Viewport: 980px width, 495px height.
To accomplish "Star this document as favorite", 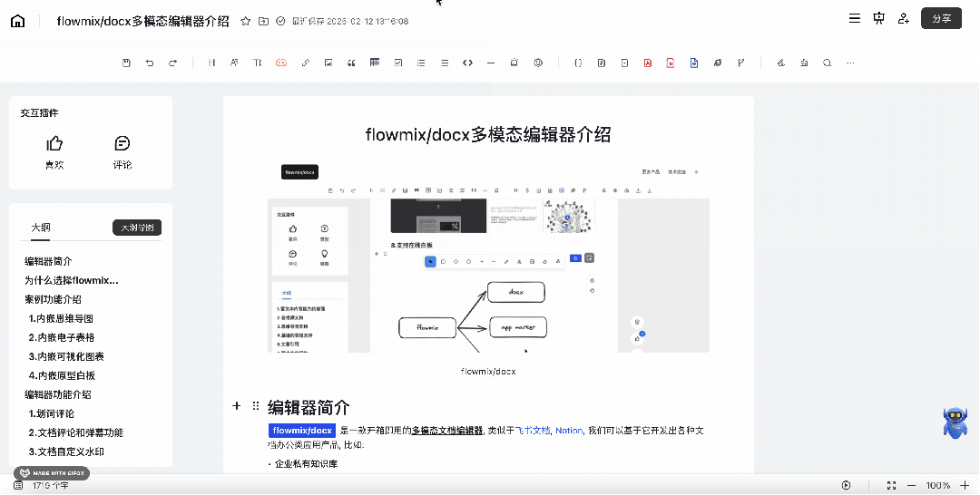I will pyautogui.click(x=246, y=21).
